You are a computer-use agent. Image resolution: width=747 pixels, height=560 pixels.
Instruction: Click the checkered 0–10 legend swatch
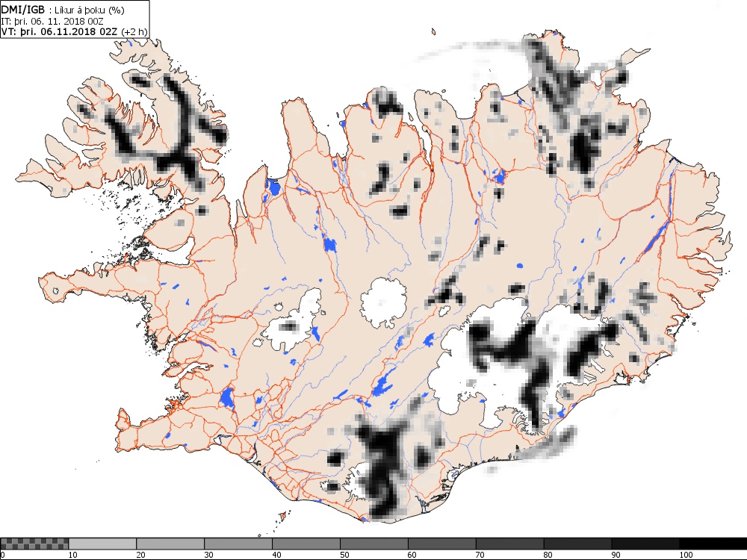(35, 544)
